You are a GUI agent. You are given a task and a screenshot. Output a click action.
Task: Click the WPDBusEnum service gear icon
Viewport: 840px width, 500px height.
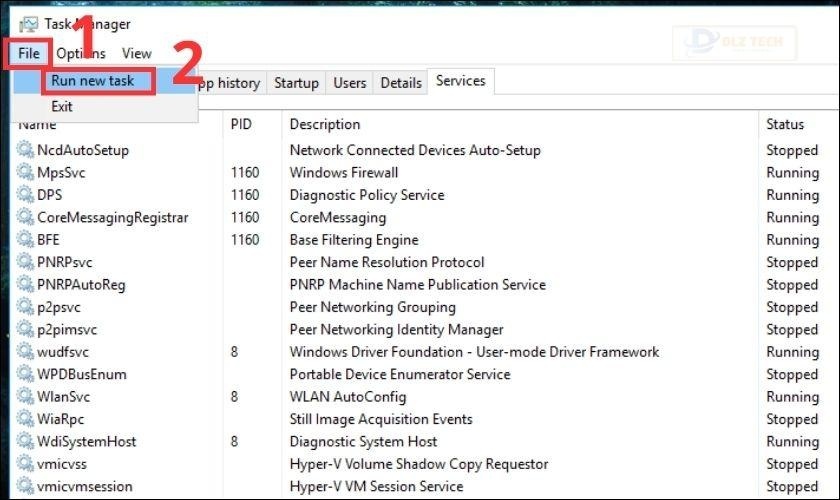tap(25, 374)
